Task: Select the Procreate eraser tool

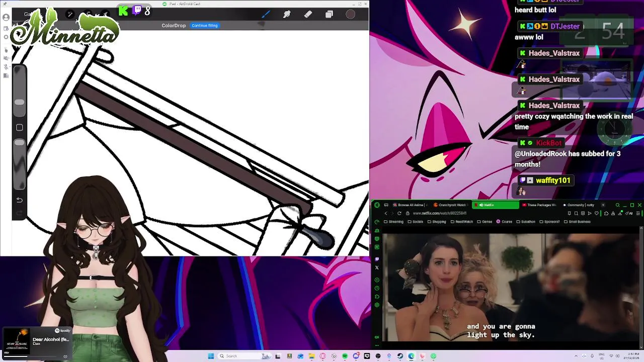Action: [x=308, y=14]
